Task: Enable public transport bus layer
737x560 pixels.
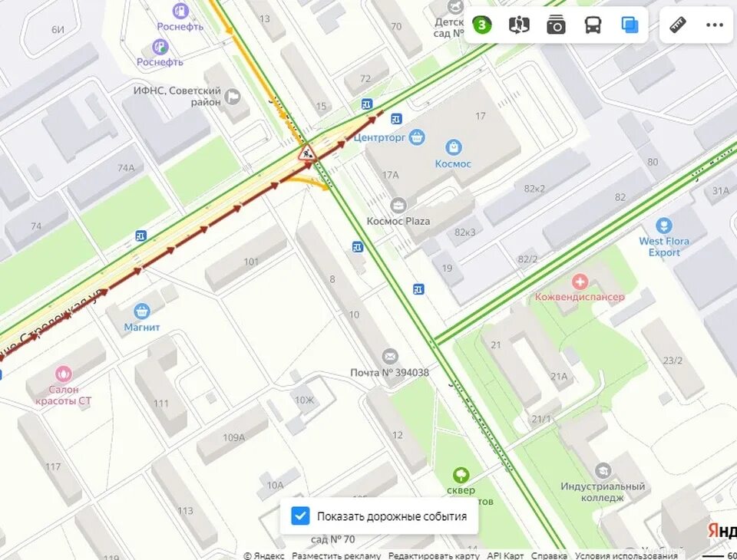Action: [593, 25]
